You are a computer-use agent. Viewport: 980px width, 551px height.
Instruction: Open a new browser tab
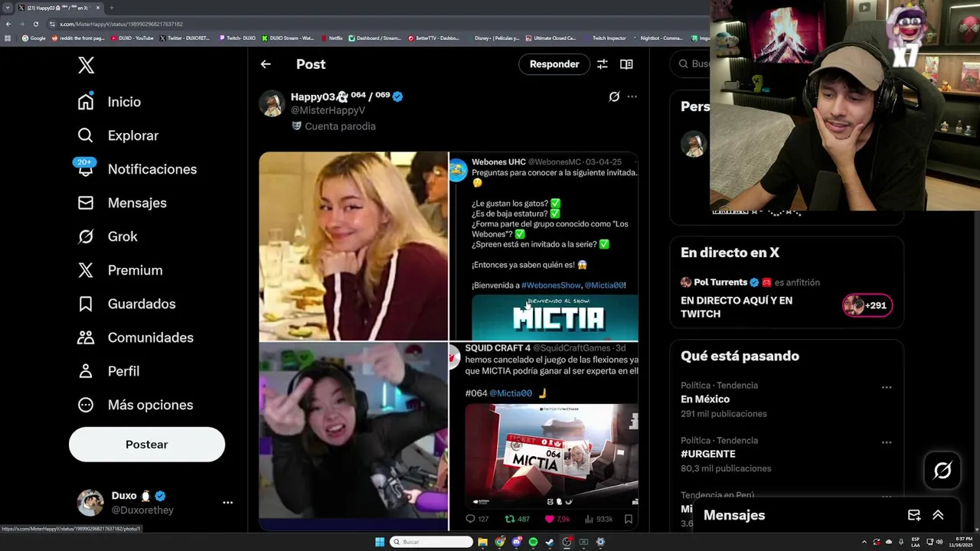point(111,8)
